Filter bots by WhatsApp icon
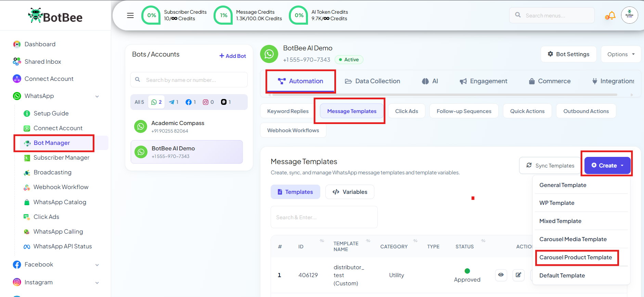The height and width of the screenshot is (297, 644). tap(156, 102)
